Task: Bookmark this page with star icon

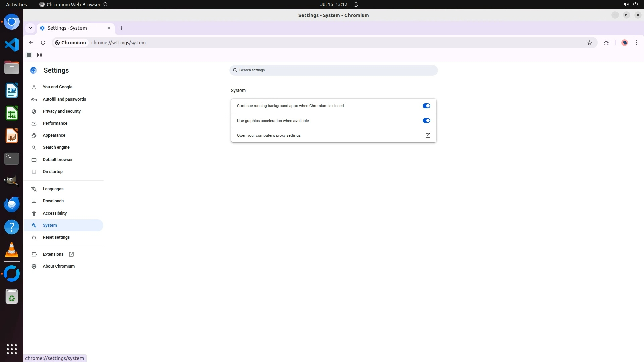Action: 589,43
